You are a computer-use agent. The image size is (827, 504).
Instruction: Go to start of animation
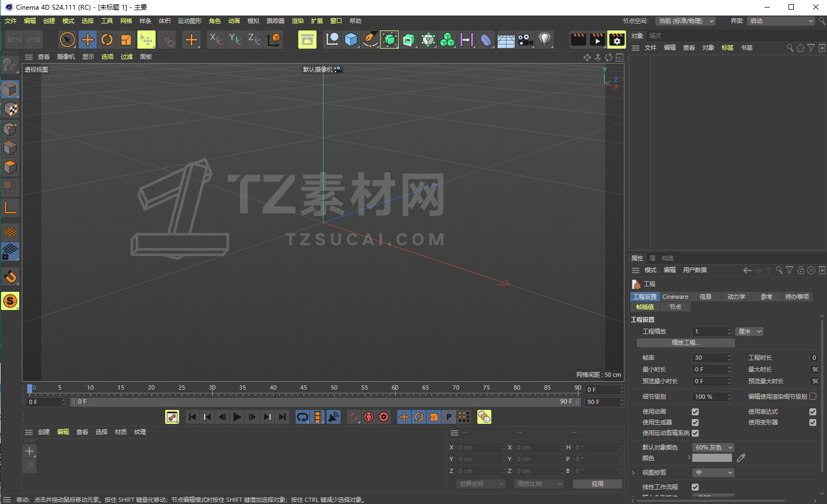(x=192, y=417)
